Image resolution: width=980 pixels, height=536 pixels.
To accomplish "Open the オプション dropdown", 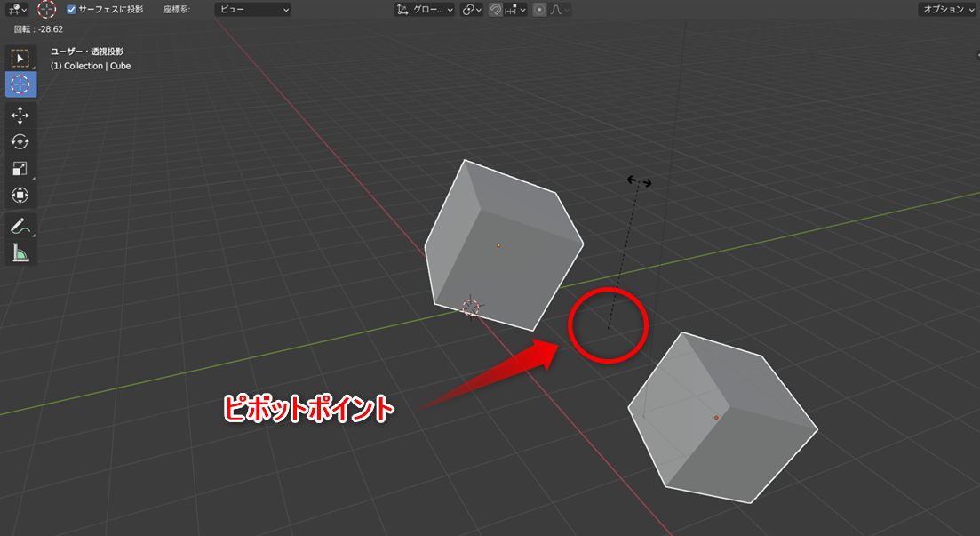I will (x=948, y=10).
